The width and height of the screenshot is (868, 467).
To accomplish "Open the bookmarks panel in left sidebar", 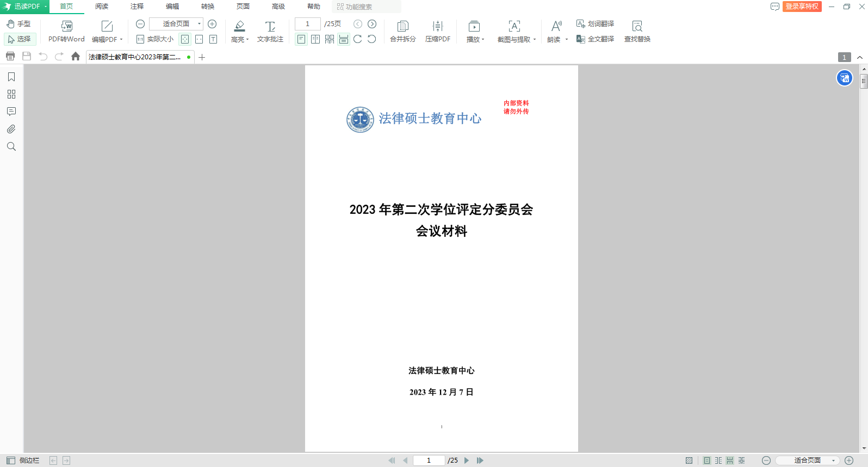I will (11, 77).
